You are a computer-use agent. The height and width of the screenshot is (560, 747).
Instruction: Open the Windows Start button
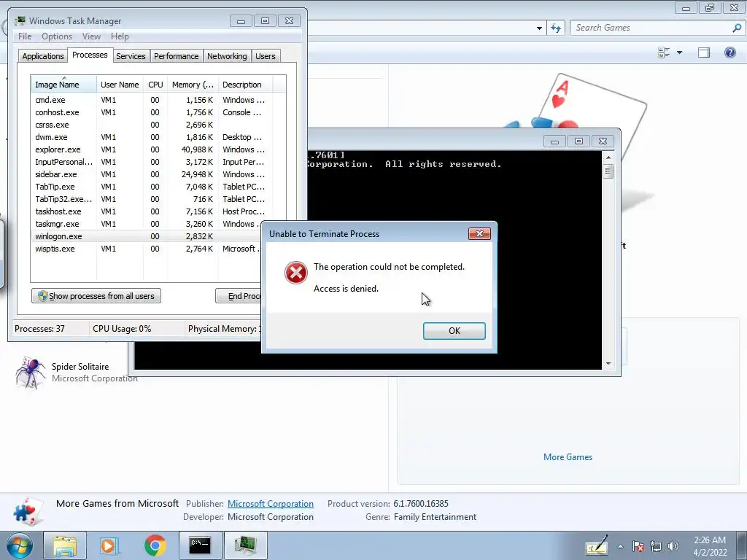(x=20, y=545)
